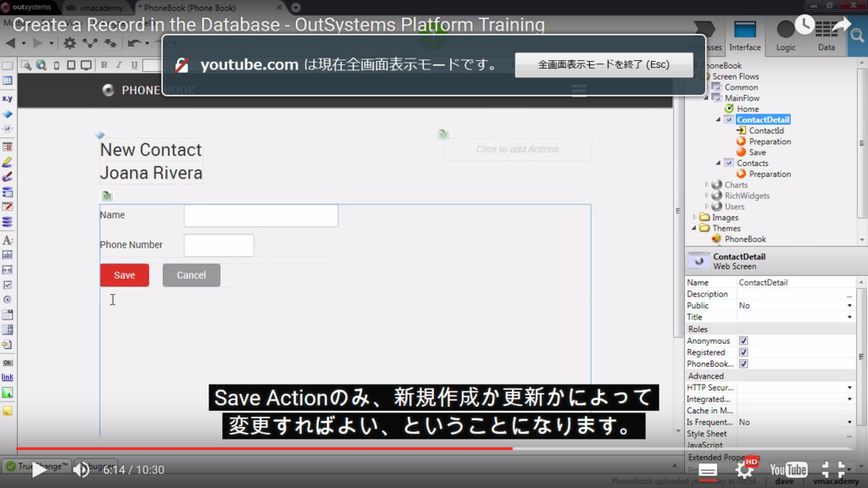
Task: Select the Image widget in toolbox
Action: point(7,393)
